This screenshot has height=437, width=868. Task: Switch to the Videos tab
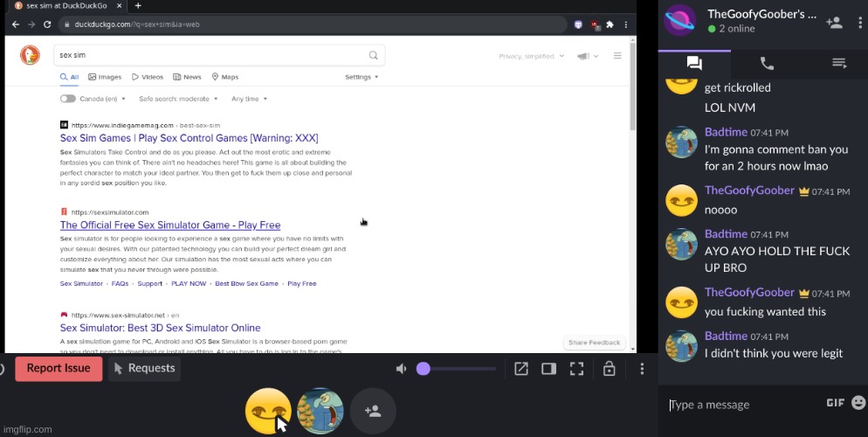pos(148,77)
